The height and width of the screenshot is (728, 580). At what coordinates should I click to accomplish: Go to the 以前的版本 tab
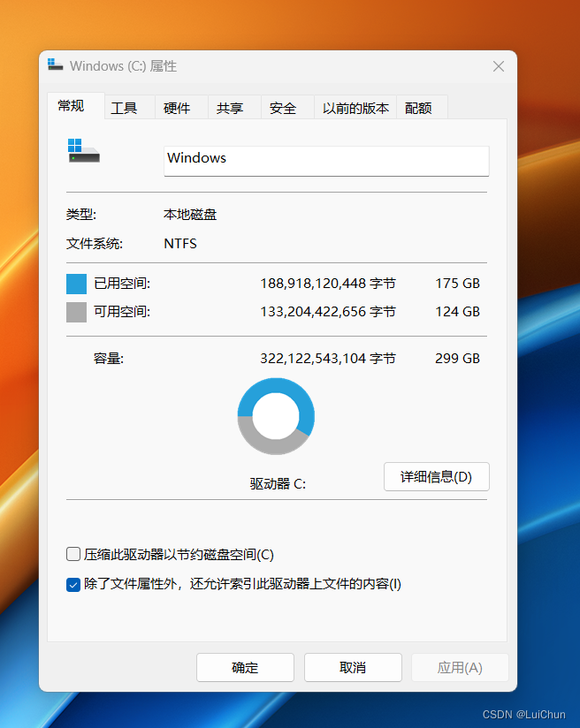point(355,108)
